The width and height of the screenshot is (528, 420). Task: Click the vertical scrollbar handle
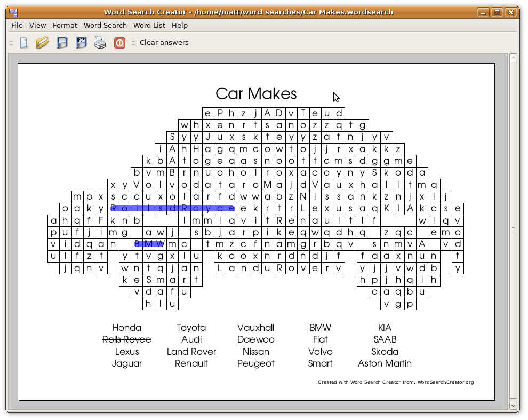click(x=513, y=229)
